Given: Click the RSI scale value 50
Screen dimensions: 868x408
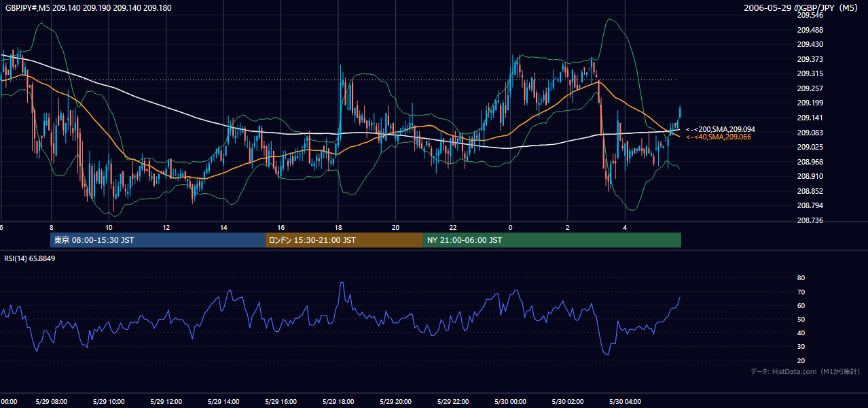Looking at the screenshot, I should [801, 319].
